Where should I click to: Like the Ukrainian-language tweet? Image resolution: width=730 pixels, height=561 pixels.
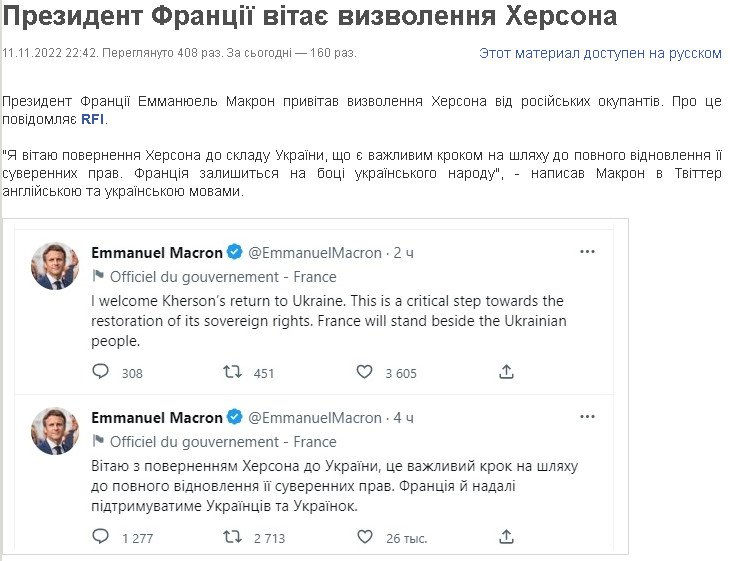pyautogui.click(x=365, y=537)
